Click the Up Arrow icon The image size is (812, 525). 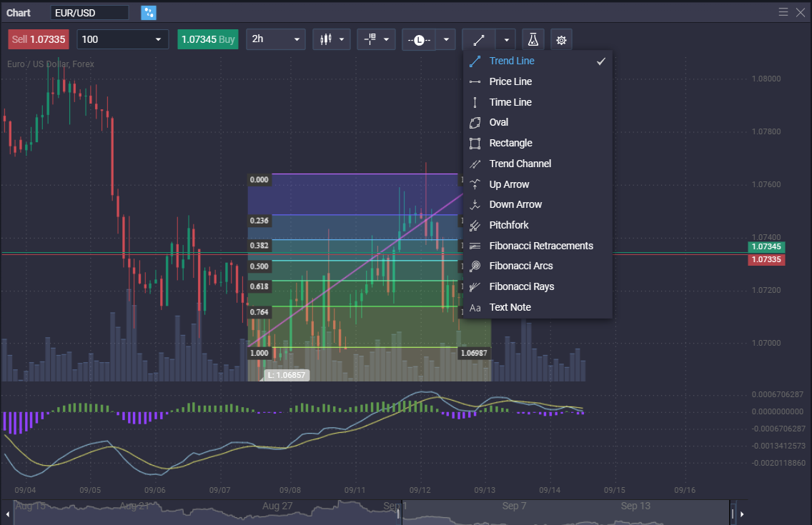pos(475,184)
